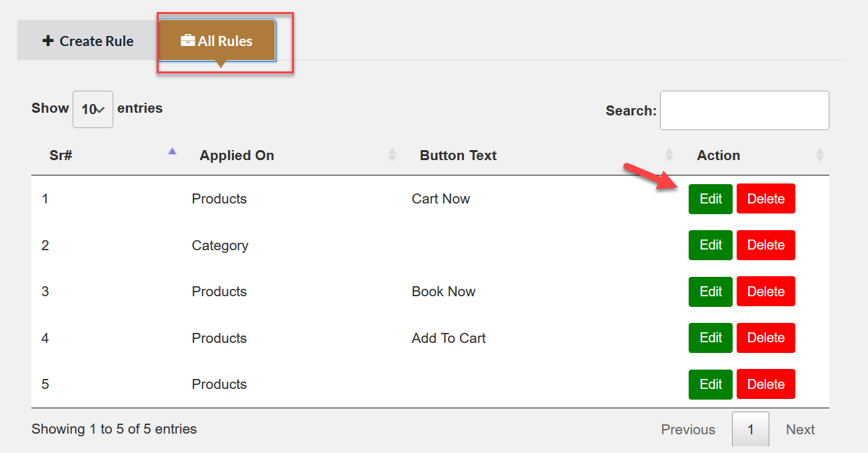The width and height of the screenshot is (868, 453).
Task: Click the Search input field
Action: click(x=744, y=111)
